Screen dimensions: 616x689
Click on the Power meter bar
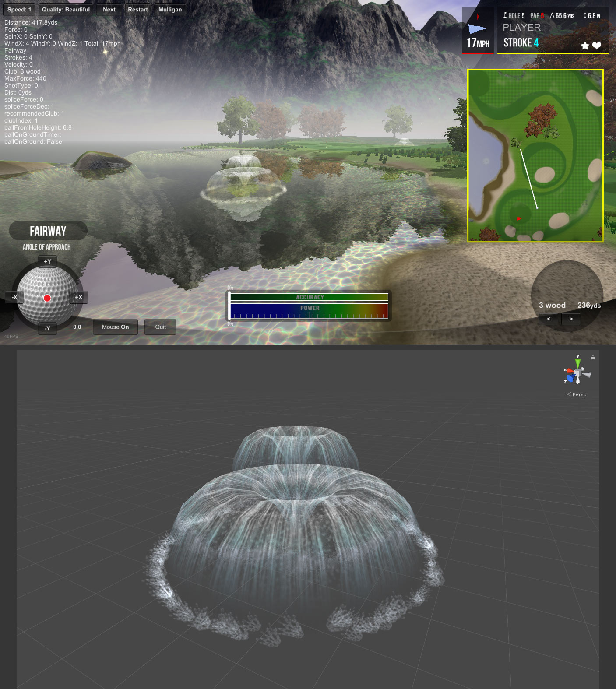pyautogui.click(x=309, y=311)
